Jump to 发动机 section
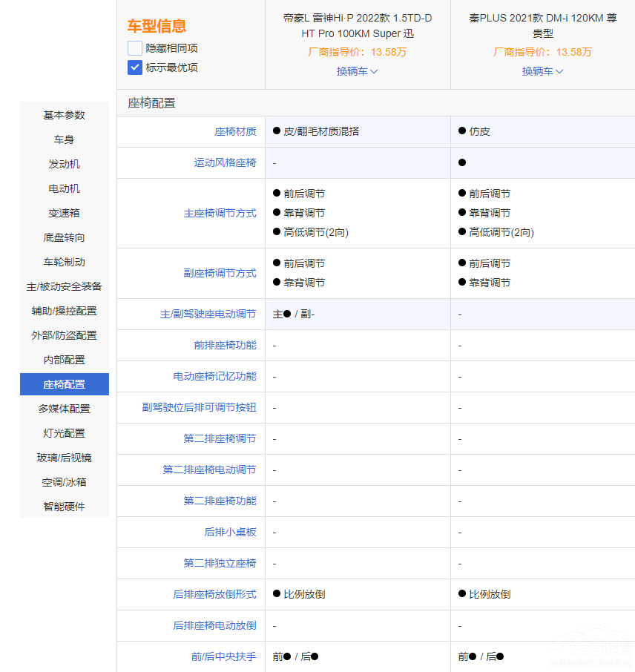Viewport: 635px width, 672px height. click(x=65, y=164)
